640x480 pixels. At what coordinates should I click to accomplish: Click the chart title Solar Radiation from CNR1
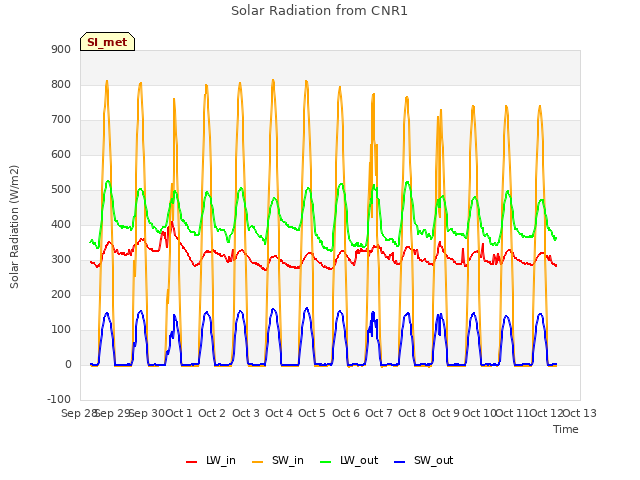point(319,11)
